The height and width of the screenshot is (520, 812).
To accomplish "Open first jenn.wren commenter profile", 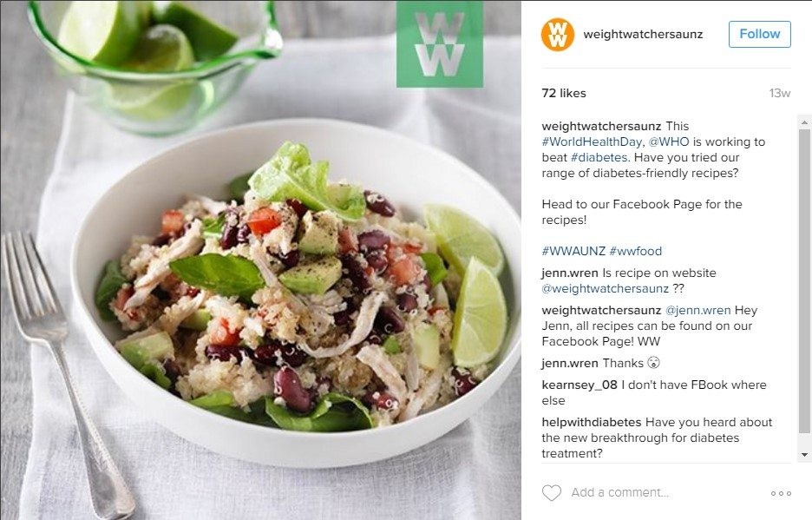I will (x=570, y=273).
